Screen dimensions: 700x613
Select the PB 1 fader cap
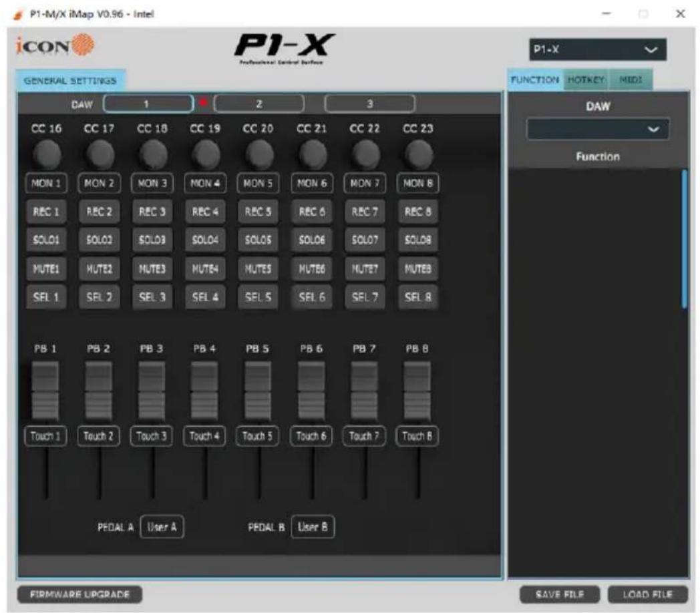(x=45, y=392)
